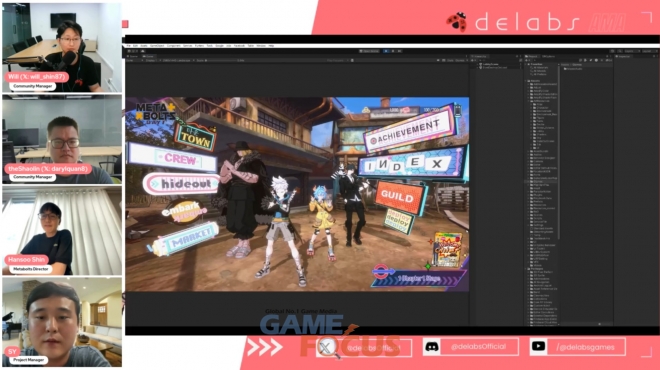Screen dimensions: 660x370
Task: Click the X logo in the footer
Action: coord(326,347)
